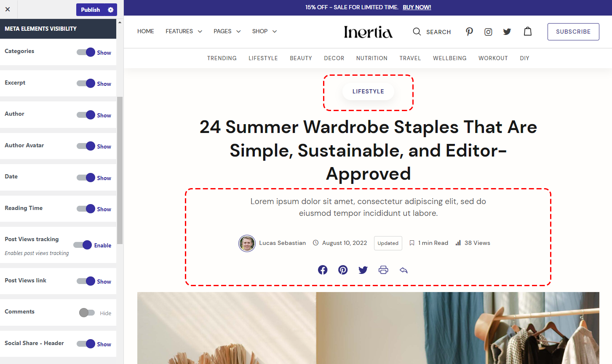
Task: Click the search magnifier icon
Action: [417, 32]
